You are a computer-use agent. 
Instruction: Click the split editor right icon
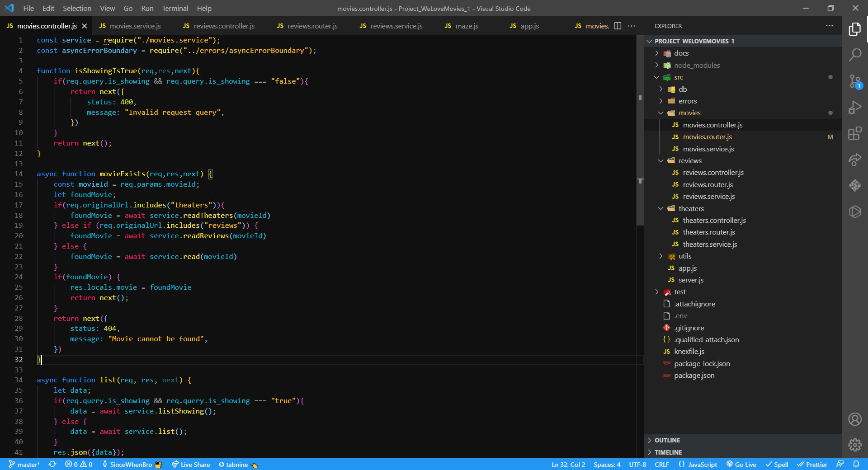[x=618, y=26]
